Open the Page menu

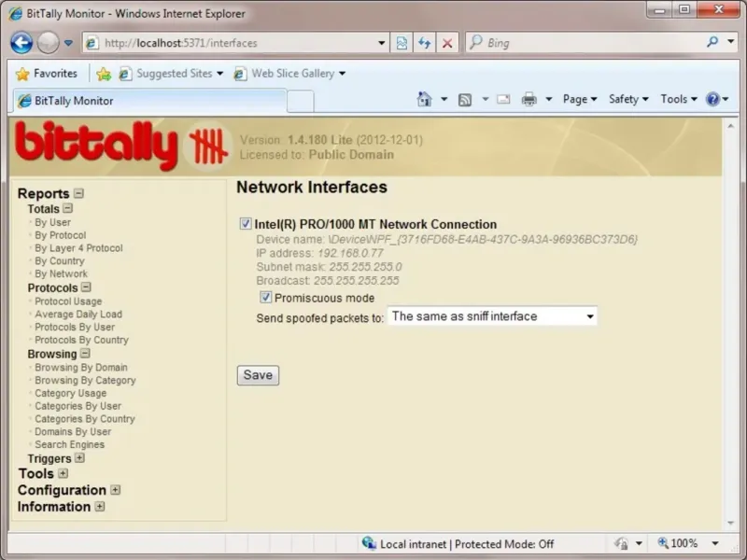579,99
